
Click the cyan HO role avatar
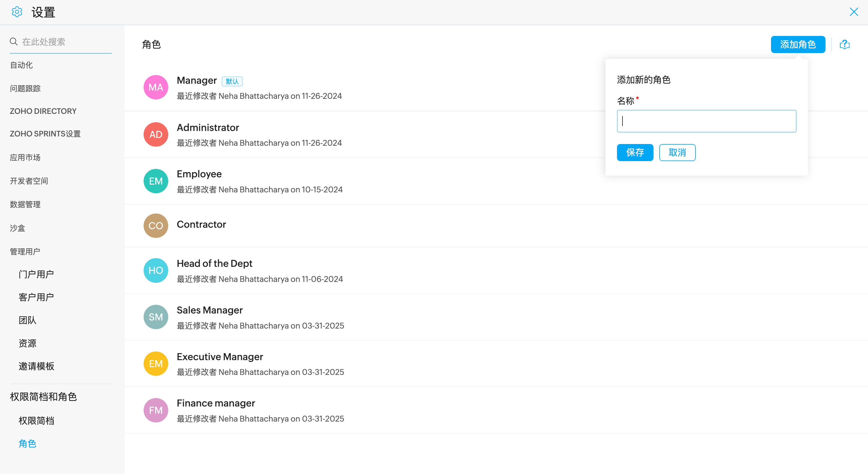(x=156, y=270)
